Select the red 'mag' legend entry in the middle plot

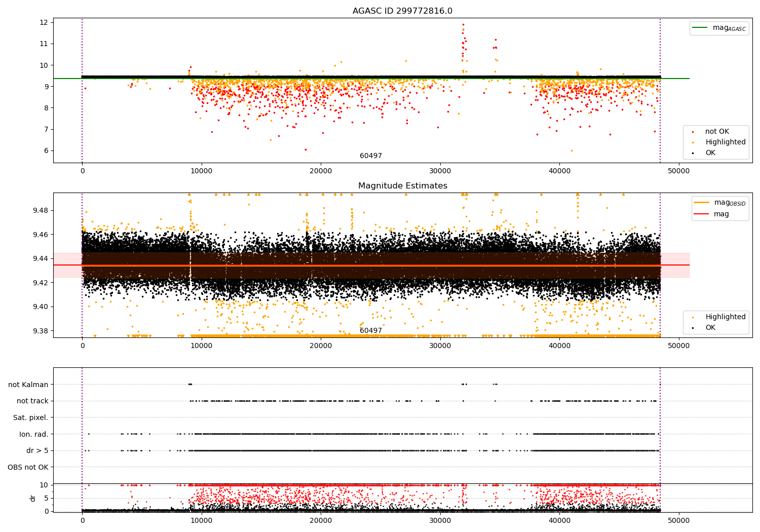[721, 214]
